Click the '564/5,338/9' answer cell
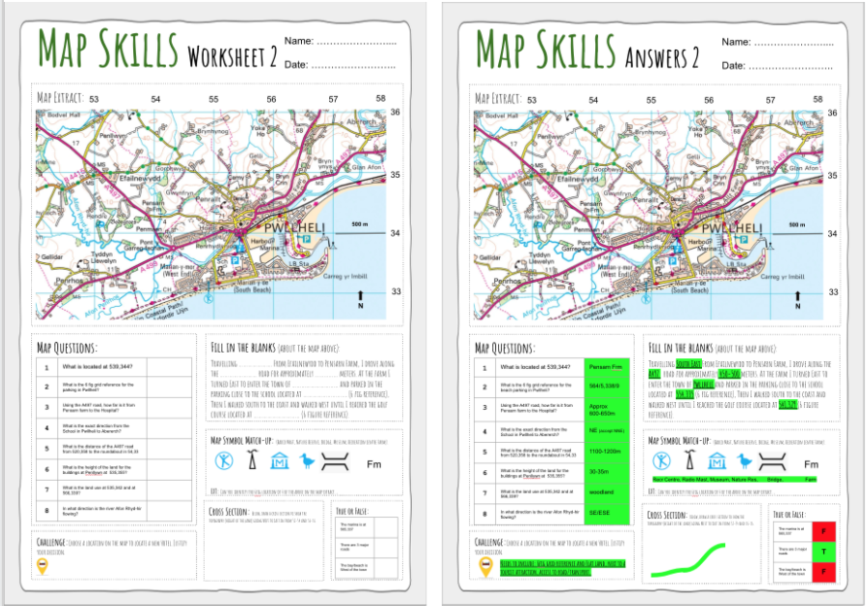This screenshot has width=868, height=606. pos(607,387)
